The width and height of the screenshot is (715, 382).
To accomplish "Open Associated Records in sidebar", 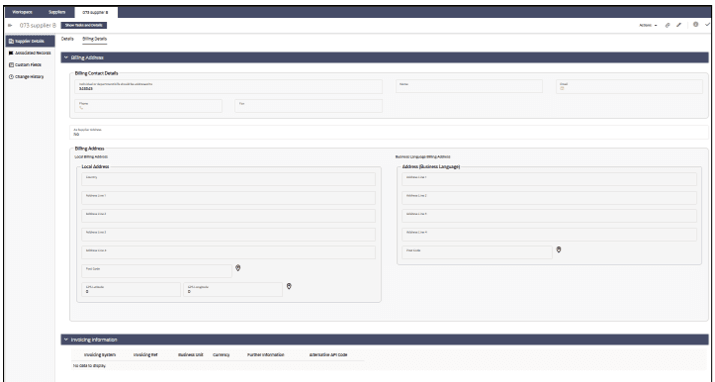I will [x=30, y=53].
